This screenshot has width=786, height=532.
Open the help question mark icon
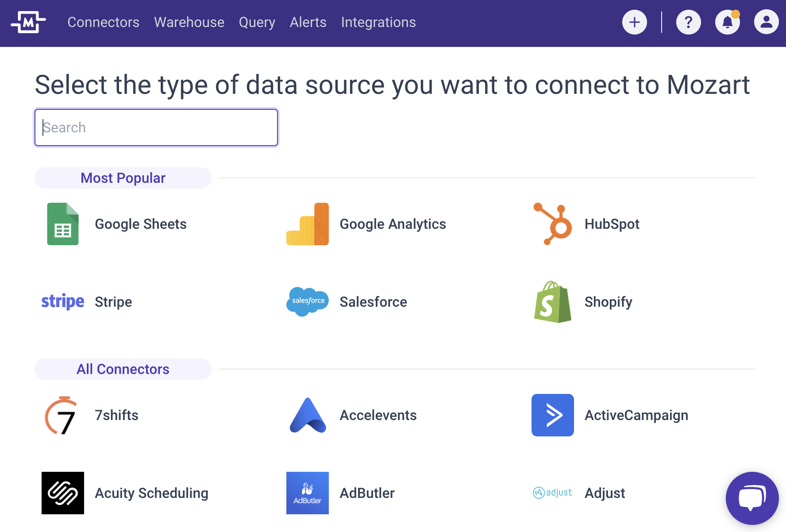(688, 22)
